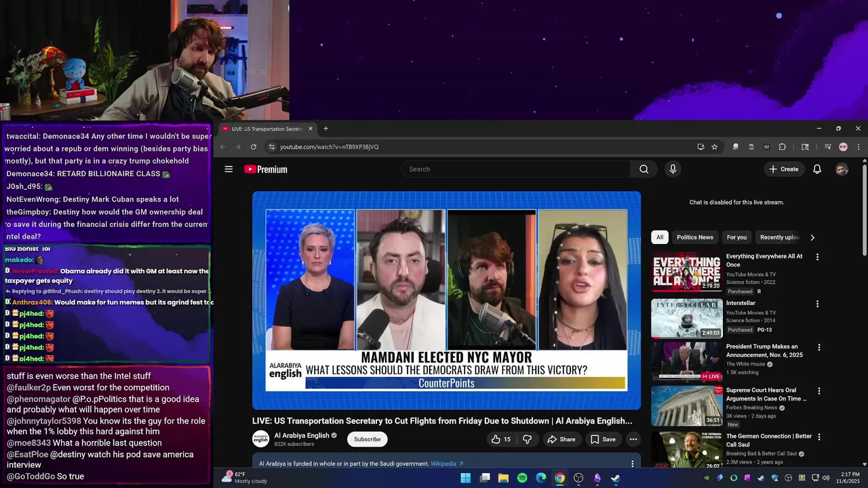The image size is (868, 488).
Task: Open options for Saudi funding notice
Action: pos(632,464)
